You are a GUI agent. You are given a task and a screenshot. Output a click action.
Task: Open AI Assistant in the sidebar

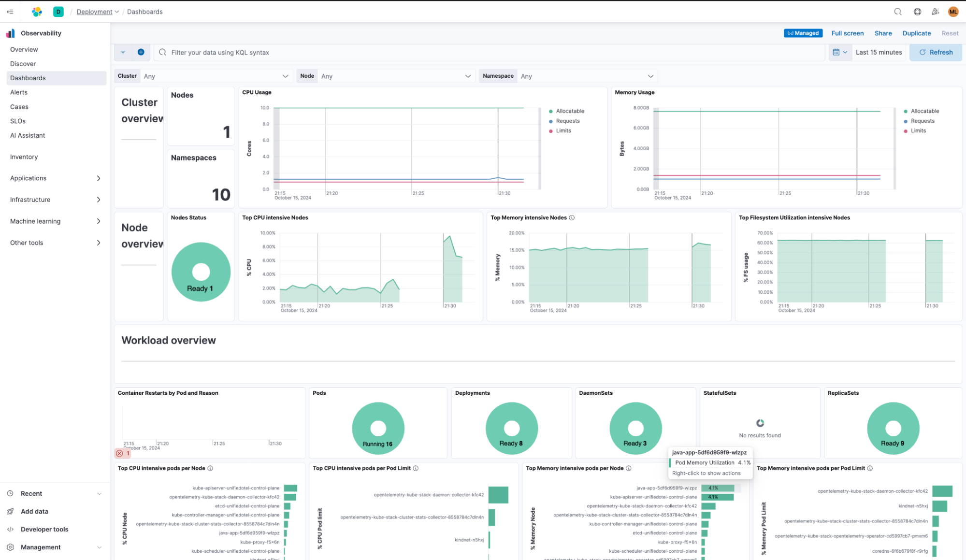[28, 135]
